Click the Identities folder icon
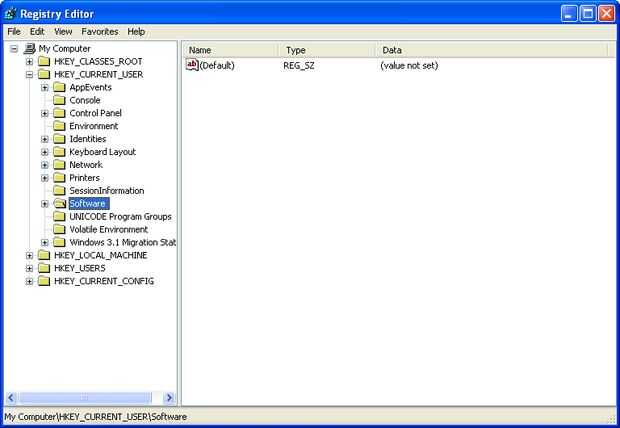The image size is (620, 428). click(59, 139)
